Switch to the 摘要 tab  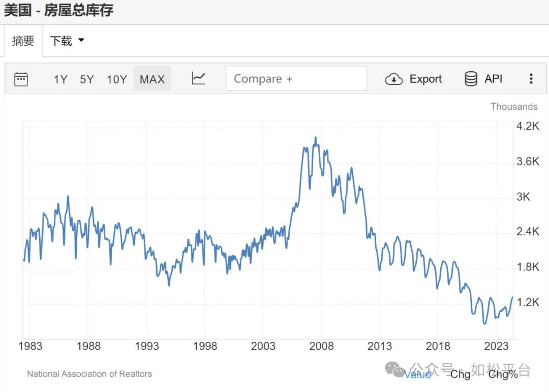coord(23,41)
